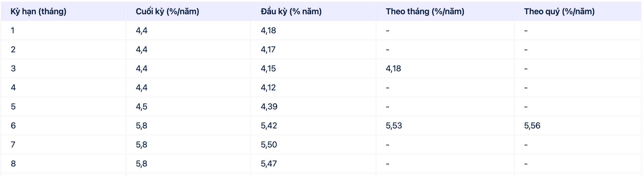Click the 7-month term row label
Image resolution: width=644 pixels, height=176 pixels.
[13, 145]
